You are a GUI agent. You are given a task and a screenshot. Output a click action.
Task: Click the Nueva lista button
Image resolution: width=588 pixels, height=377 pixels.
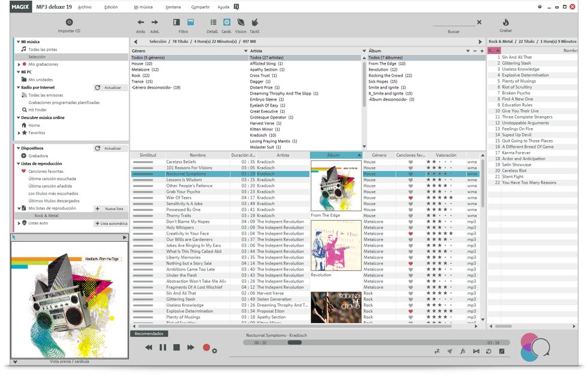coord(110,208)
